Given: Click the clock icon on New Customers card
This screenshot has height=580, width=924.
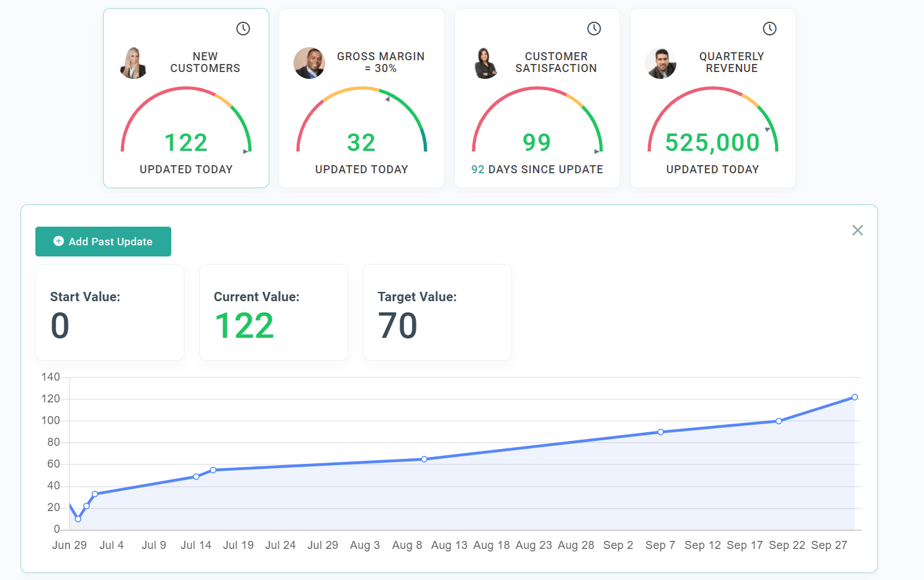Looking at the screenshot, I should point(243,29).
